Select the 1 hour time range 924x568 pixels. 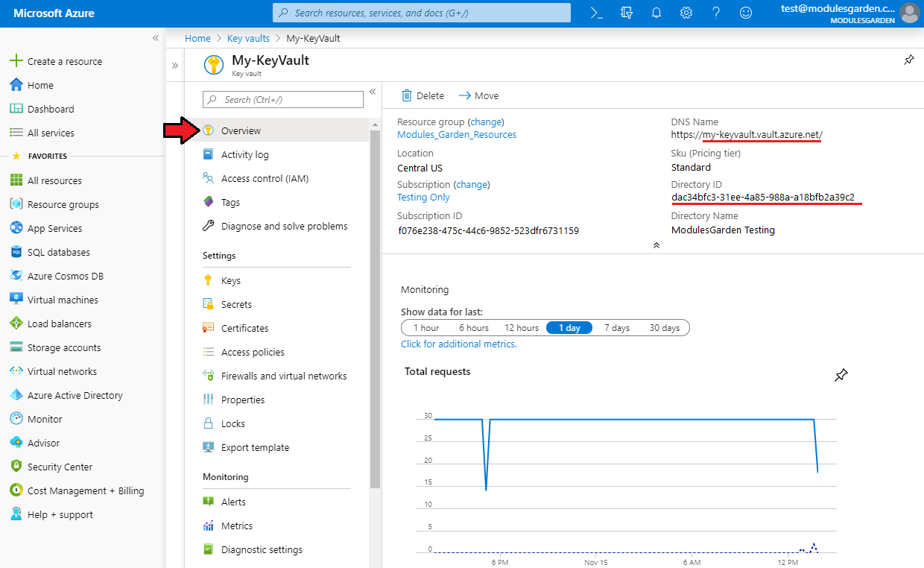[x=426, y=328]
